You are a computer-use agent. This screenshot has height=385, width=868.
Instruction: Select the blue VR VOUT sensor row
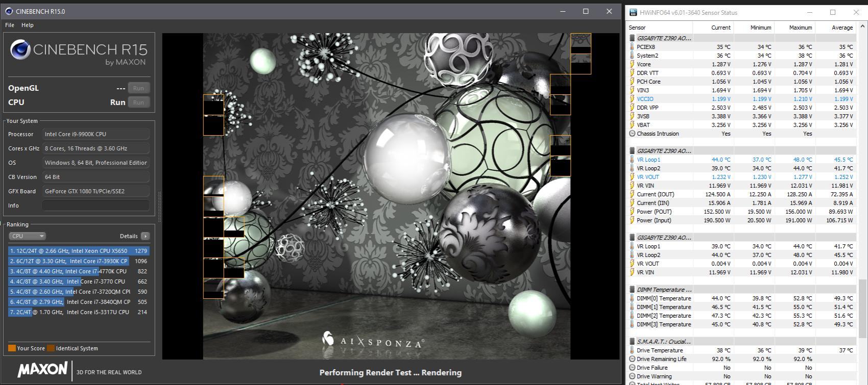[742, 177]
